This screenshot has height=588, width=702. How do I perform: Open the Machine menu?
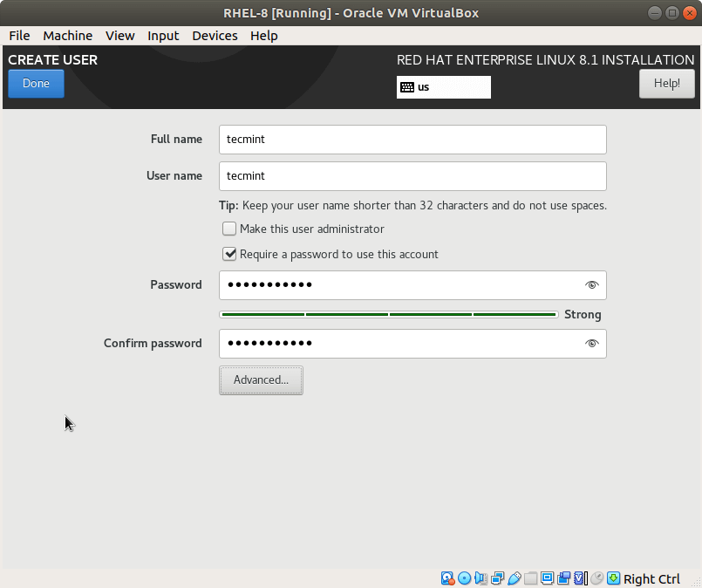pos(67,36)
